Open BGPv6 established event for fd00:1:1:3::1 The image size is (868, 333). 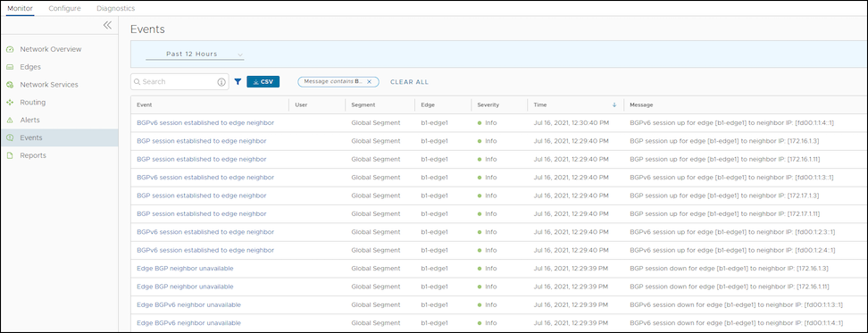(x=205, y=178)
